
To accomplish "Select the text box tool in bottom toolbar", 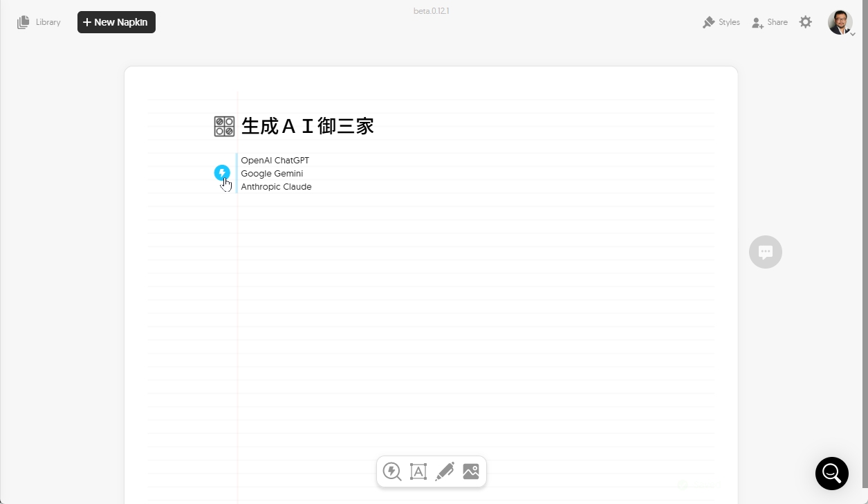I will point(418,471).
